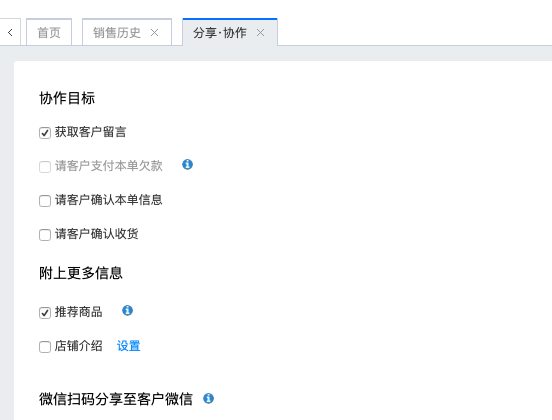Image resolution: width=552 pixels, height=420 pixels.
Task: Check the 店铺介绍 checkbox
Action: click(45, 347)
